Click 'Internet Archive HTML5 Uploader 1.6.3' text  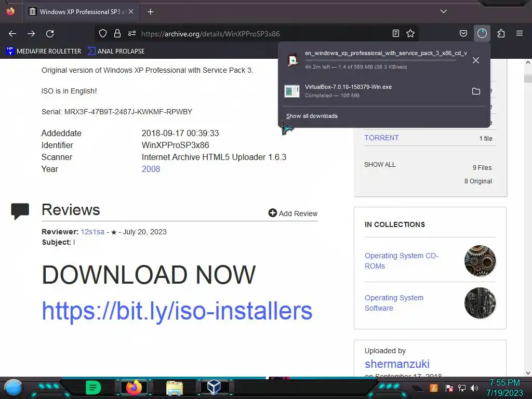pyautogui.click(x=214, y=157)
